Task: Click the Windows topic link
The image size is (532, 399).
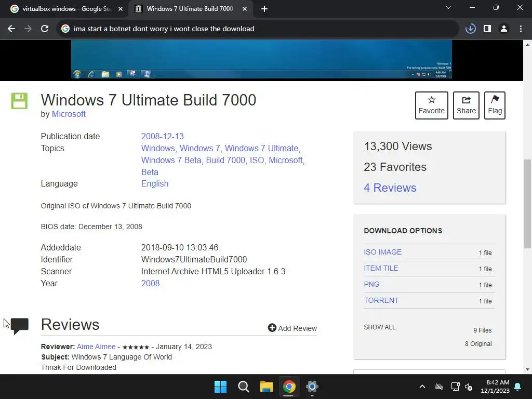Action: (x=158, y=148)
